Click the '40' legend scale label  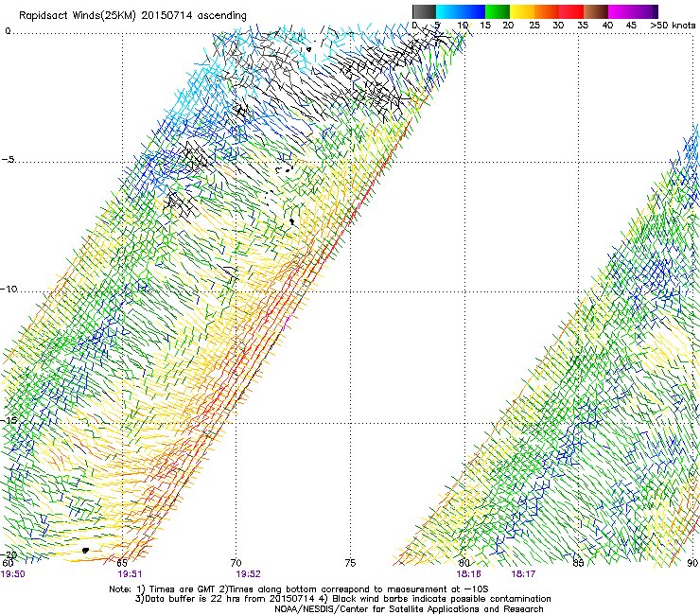click(607, 26)
